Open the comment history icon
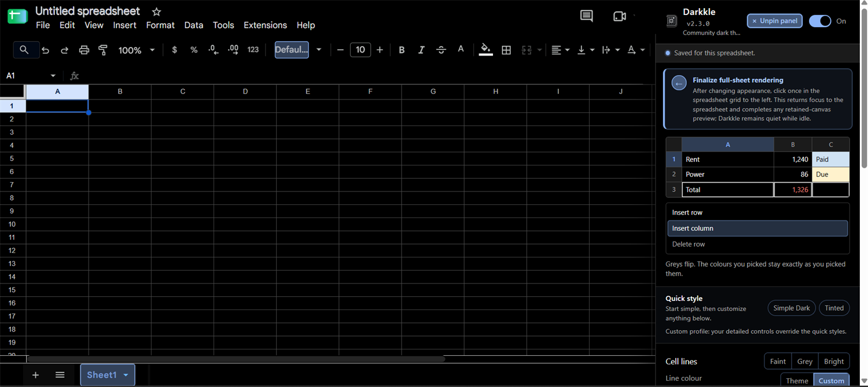Image resolution: width=868 pixels, height=387 pixels. click(586, 16)
